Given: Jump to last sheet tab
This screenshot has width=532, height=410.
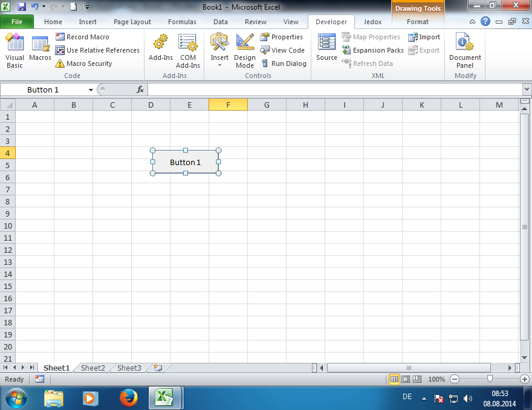Looking at the screenshot, I should click(31, 368).
